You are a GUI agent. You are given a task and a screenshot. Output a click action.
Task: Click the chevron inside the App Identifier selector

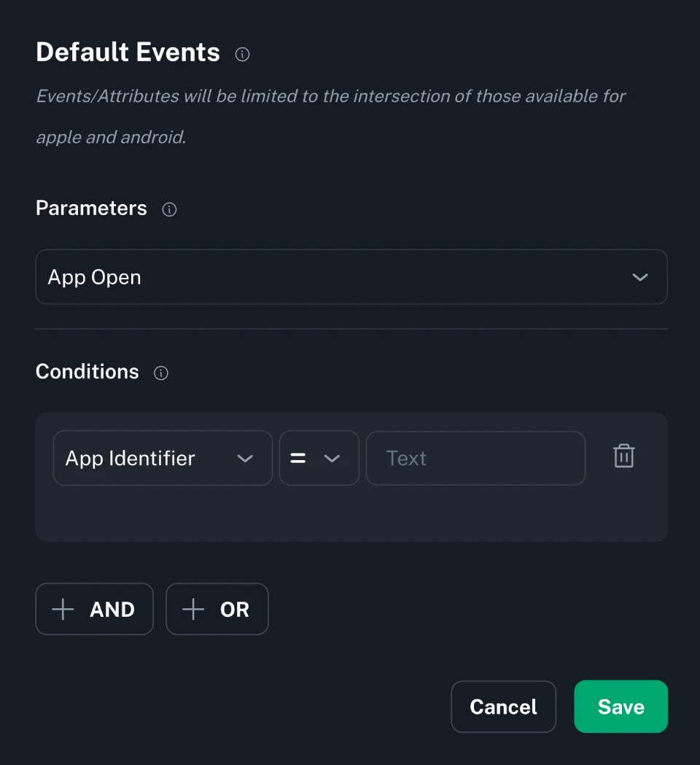(245, 459)
